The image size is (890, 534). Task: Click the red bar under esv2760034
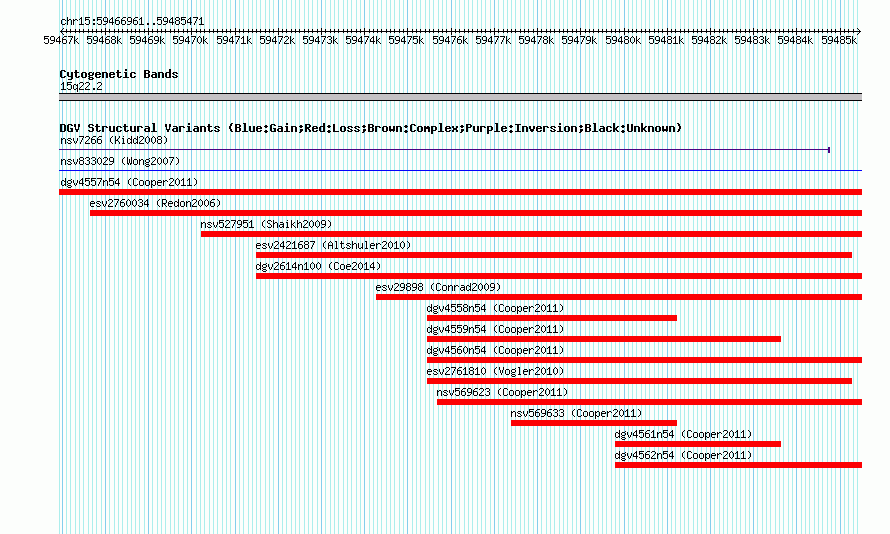coord(476,213)
